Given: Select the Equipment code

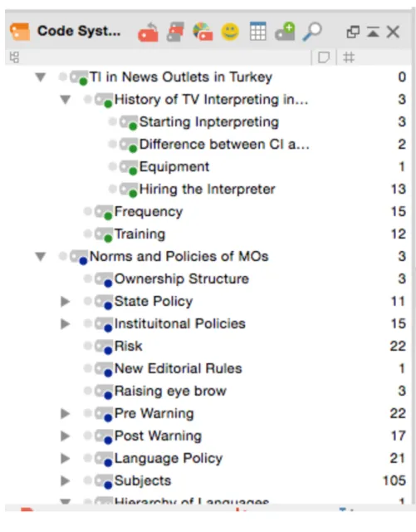Looking at the screenshot, I should [x=174, y=166].
